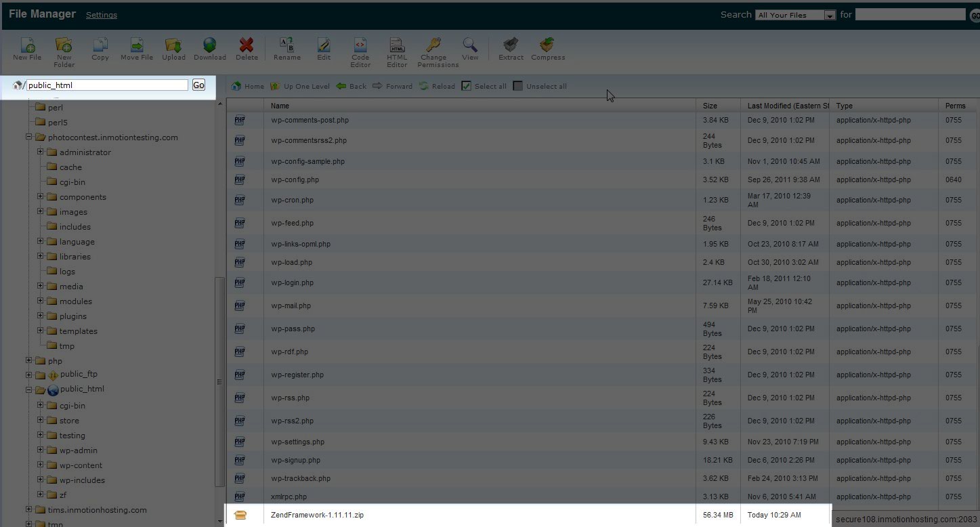Select the zf folder in tree
Viewport: 980px width, 527px height.
[x=63, y=494]
